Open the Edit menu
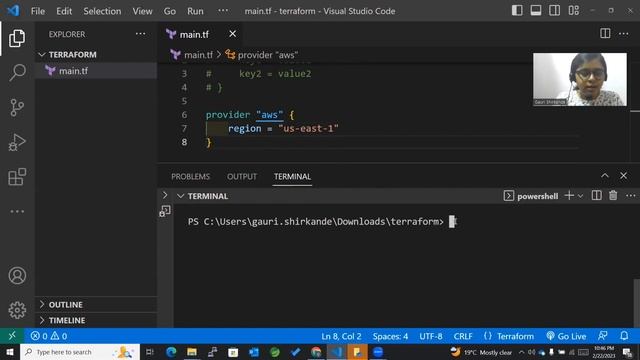 point(64,11)
